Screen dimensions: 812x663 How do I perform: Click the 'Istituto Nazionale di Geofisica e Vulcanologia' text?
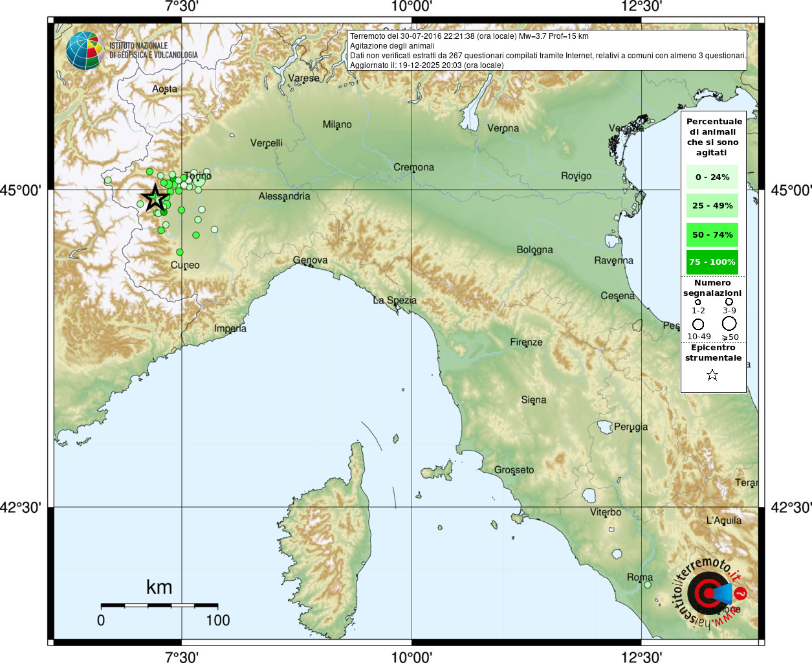click(x=153, y=51)
